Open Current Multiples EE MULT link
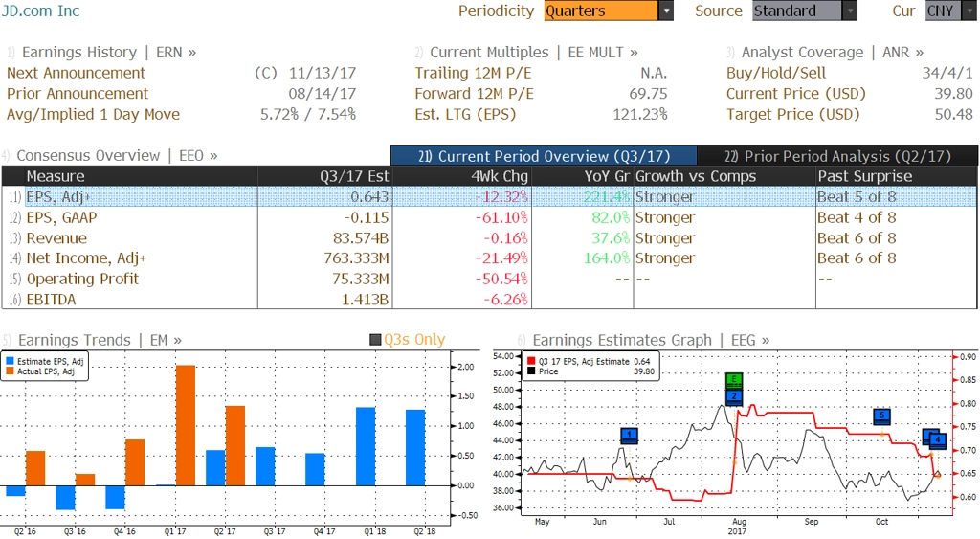 [534, 53]
